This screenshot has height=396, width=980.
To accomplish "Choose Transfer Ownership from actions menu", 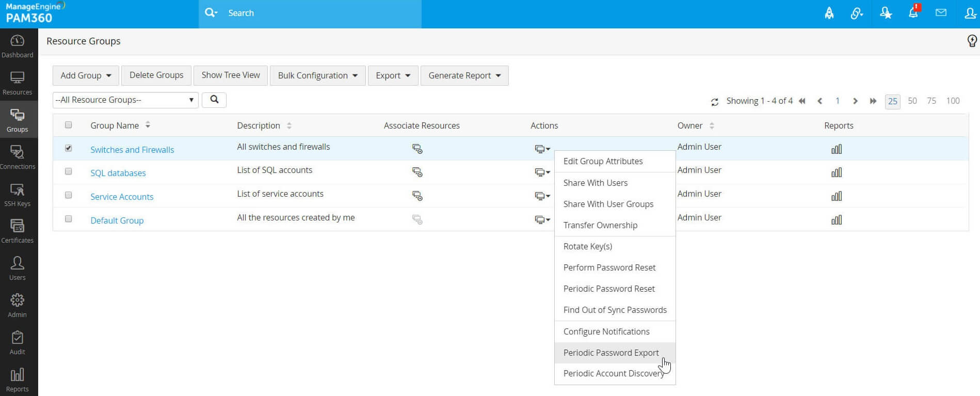I will point(600,225).
